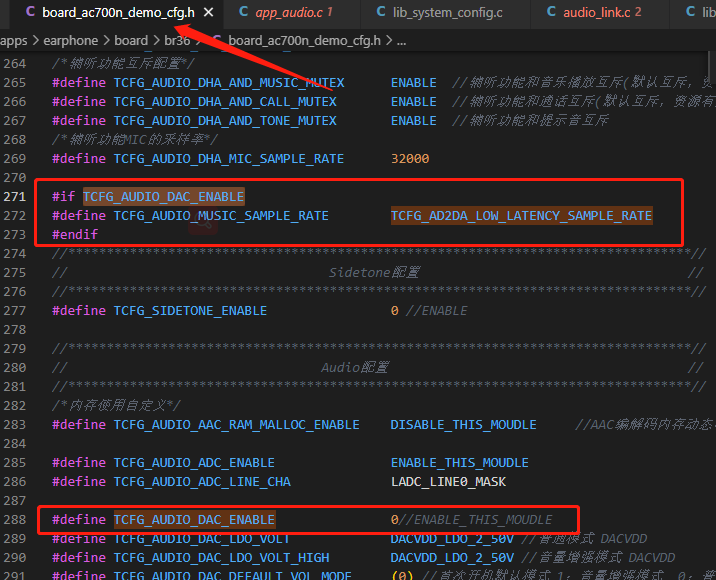Click the C file icon on lib_system_config.c tab
The height and width of the screenshot is (580, 716).
point(381,12)
